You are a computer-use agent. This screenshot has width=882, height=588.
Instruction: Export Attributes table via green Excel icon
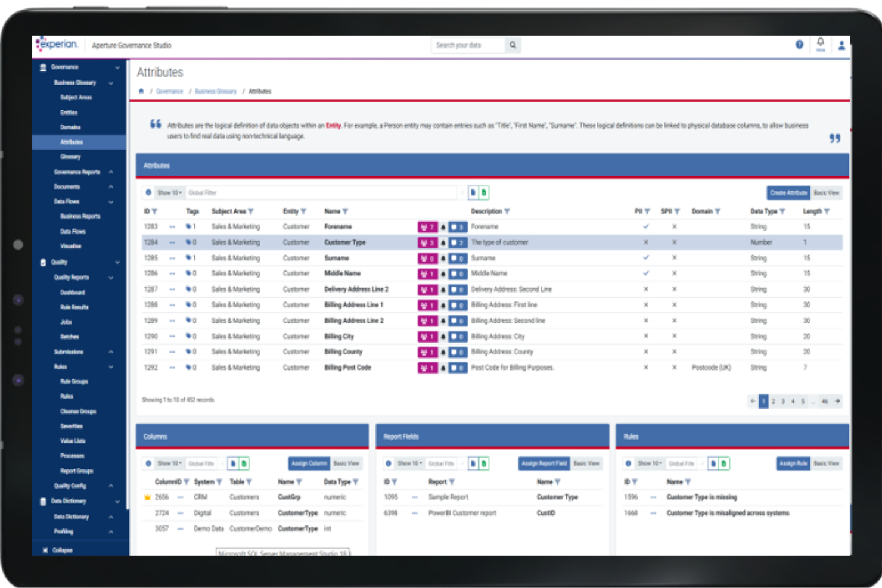484,192
